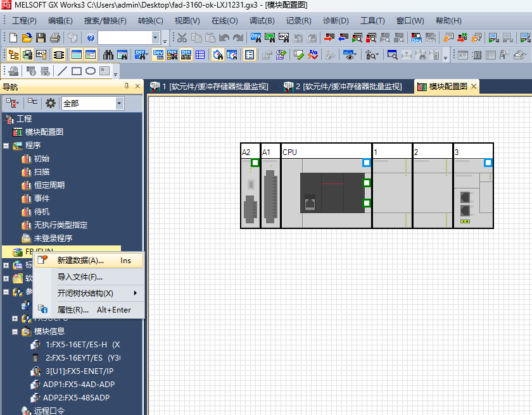Expand the 标签 tree node toggle
This screenshot has width=532, height=415.
click(6, 265)
